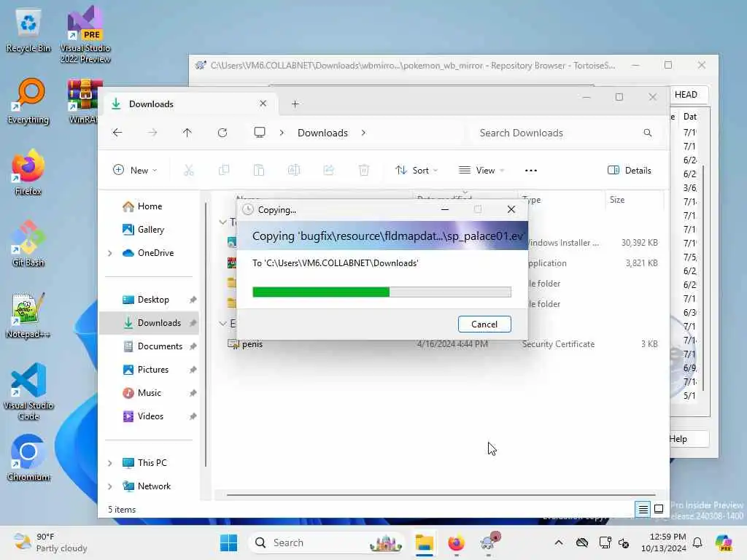Add a new Explorer tab
Viewport: 747px width, 560px height.
tap(295, 104)
